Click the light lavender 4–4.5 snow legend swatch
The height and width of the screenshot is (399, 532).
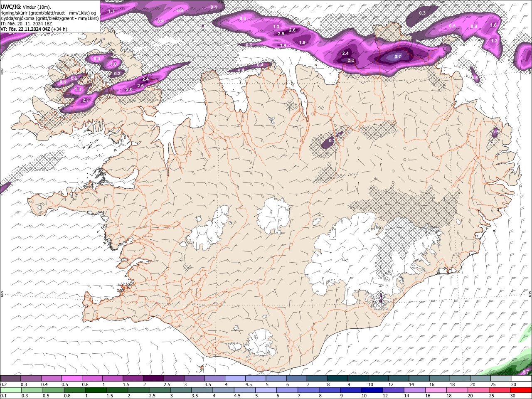click(x=235, y=379)
